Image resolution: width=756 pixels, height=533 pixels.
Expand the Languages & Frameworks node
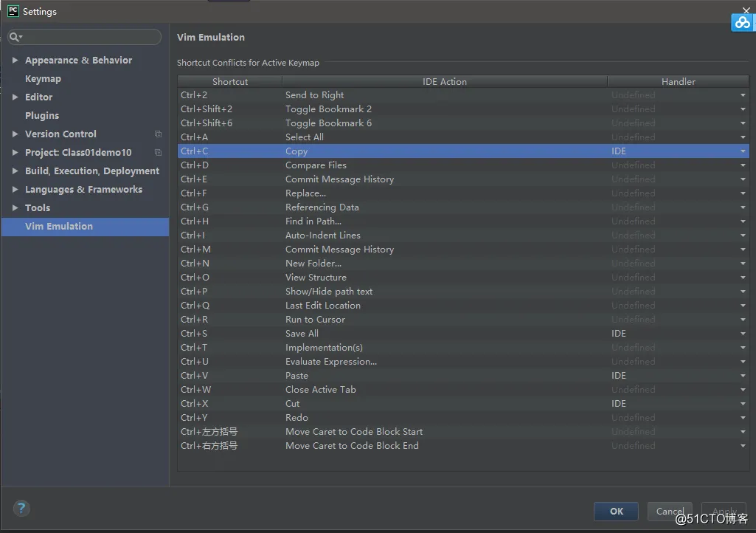[15, 190]
